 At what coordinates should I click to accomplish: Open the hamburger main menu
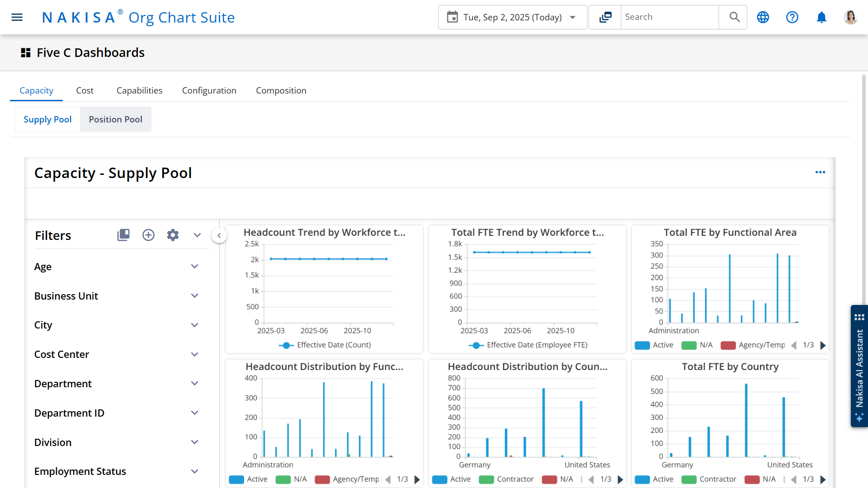click(x=17, y=17)
